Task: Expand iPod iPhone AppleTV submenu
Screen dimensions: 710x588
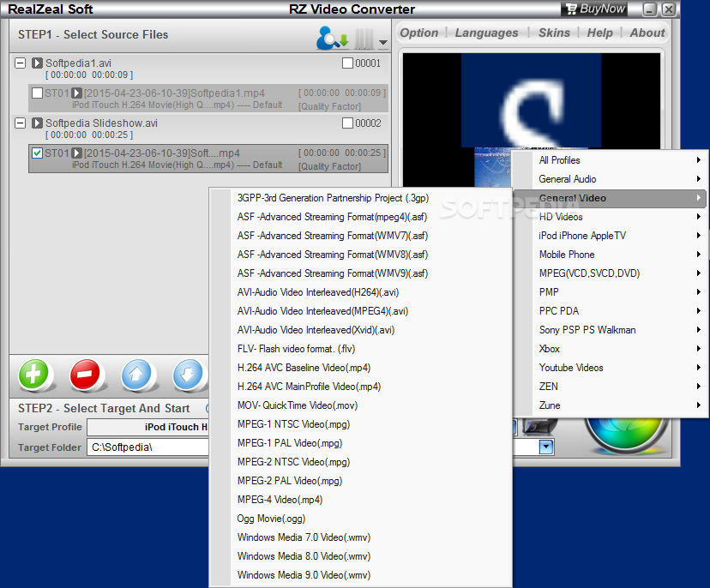Action: 610,236
